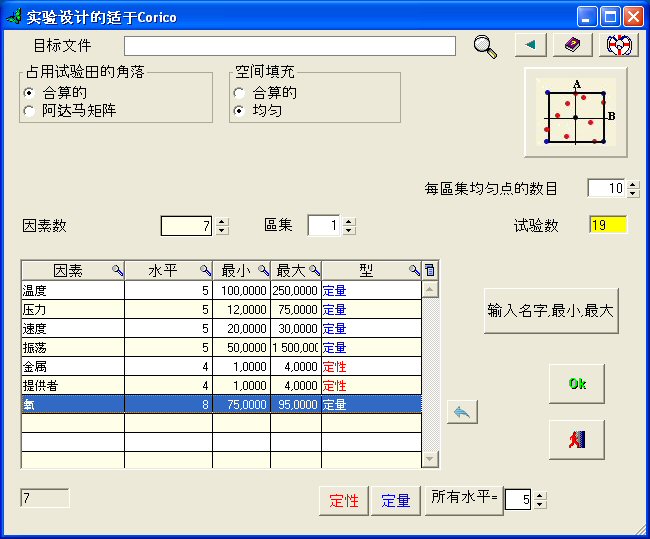Click the magnifying glass browse icon
This screenshot has height=539, width=650.
click(x=485, y=46)
